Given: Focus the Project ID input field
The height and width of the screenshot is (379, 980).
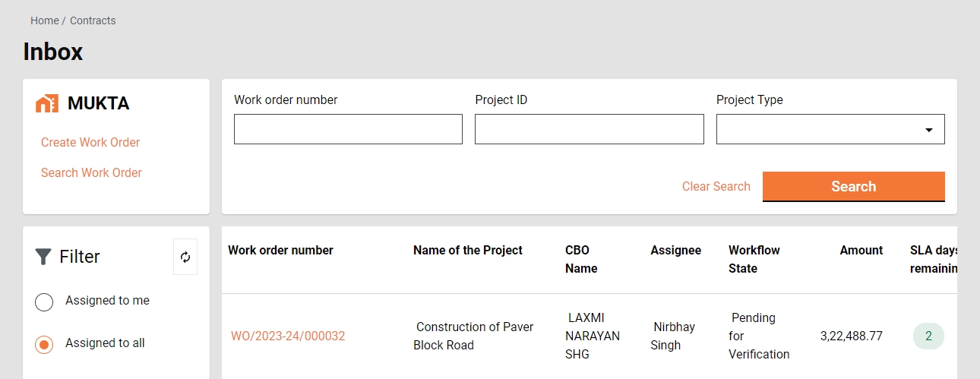Looking at the screenshot, I should 589,129.
